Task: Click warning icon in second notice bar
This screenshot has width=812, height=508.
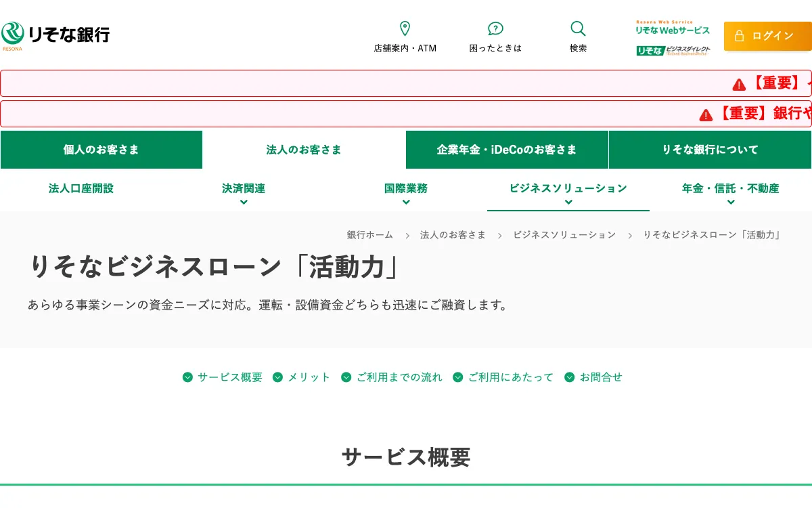Action: click(706, 114)
